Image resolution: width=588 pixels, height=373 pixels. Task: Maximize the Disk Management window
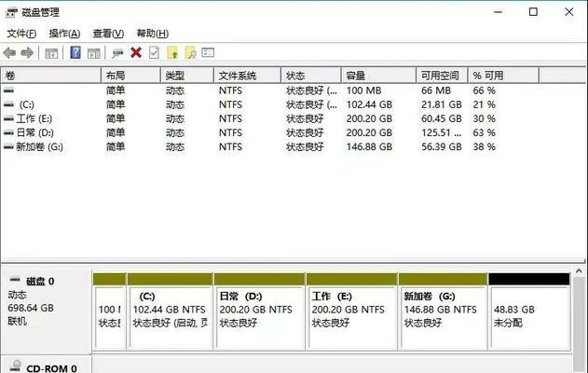pyautogui.click(x=533, y=12)
